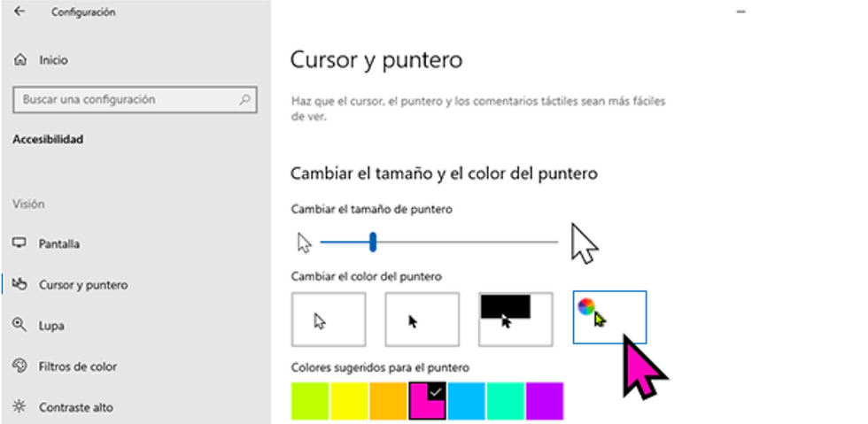The height and width of the screenshot is (424, 868).
Task: Click the small pointer icon beside the size slider
Action: 305,243
